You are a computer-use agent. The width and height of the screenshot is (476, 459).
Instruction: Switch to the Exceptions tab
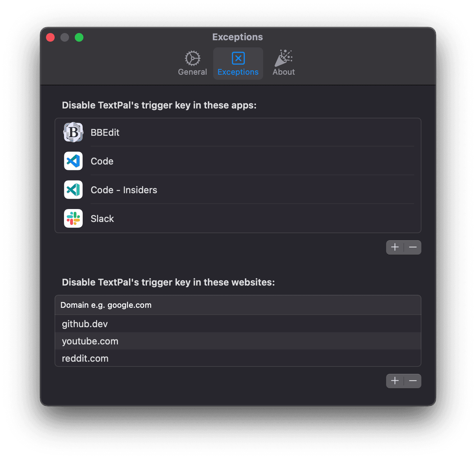coord(238,64)
